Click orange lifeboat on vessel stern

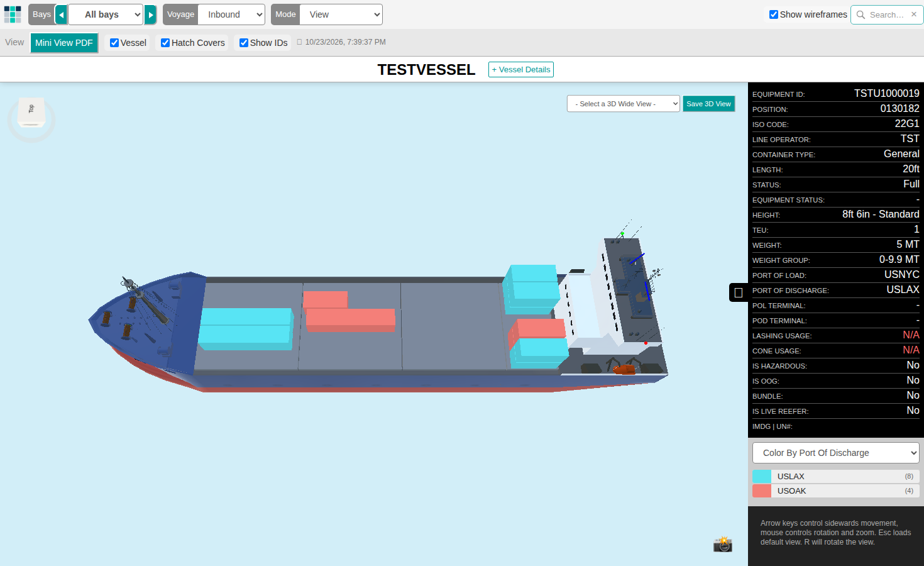(625, 370)
